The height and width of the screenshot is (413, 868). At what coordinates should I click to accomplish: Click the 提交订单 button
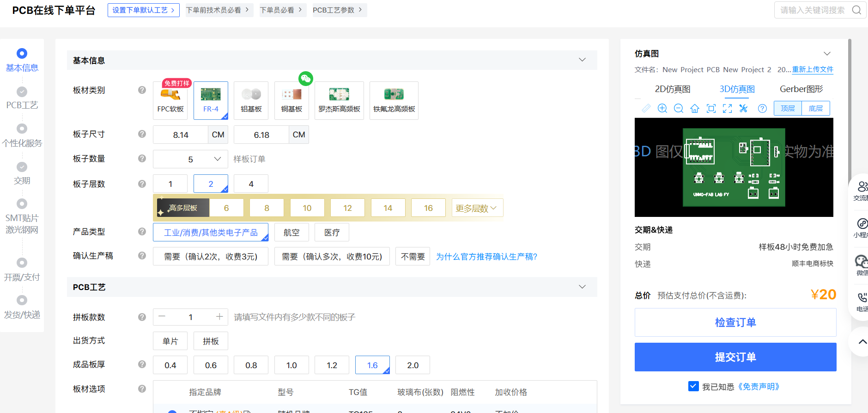pos(735,357)
